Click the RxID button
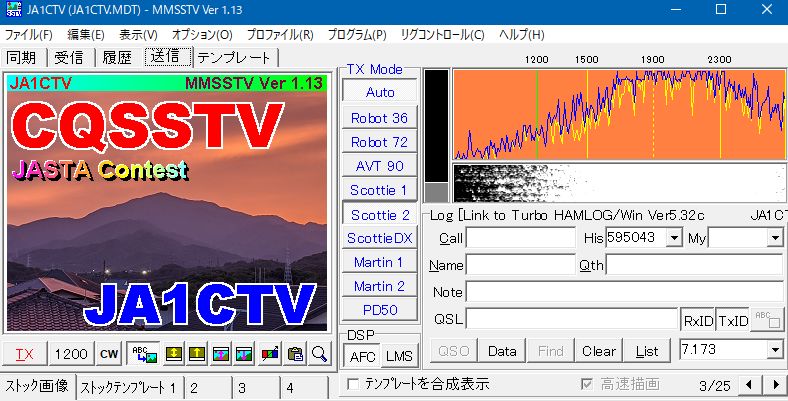Screen dimensions: 788x401 [698, 320]
